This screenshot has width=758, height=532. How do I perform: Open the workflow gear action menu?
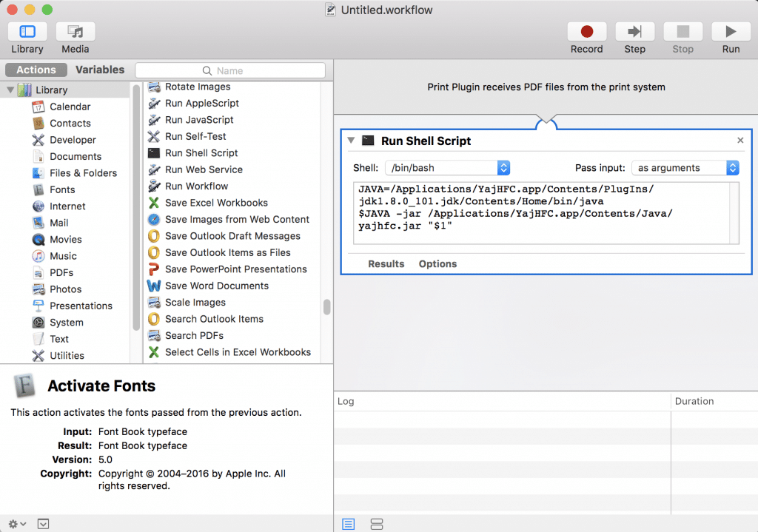click(15, 523)
